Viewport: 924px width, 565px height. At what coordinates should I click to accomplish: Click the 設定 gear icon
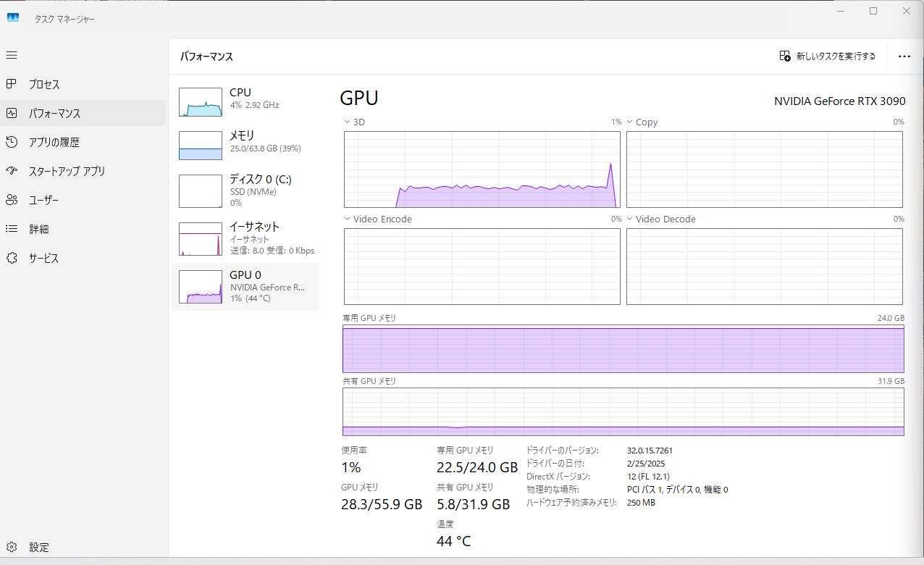(12, 547)
